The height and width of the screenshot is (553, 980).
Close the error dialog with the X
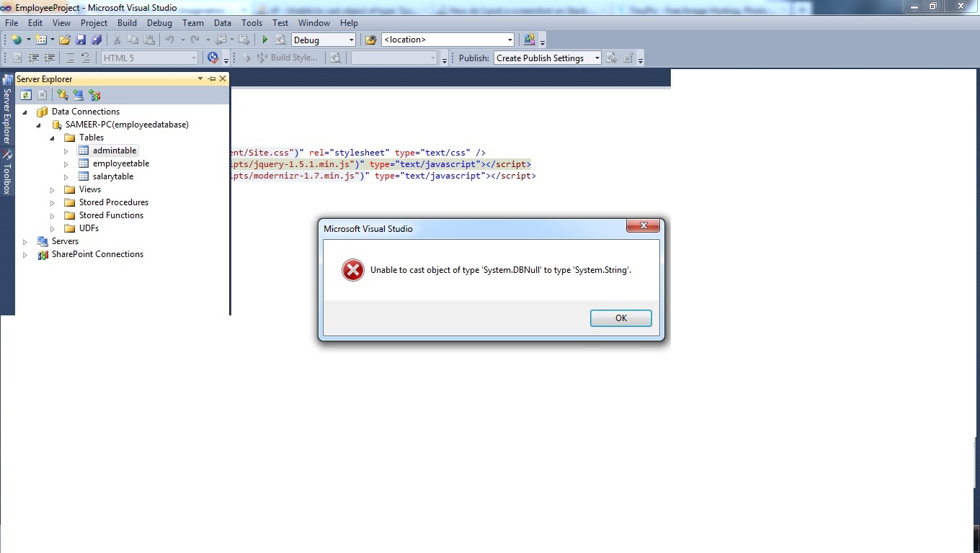pyautogui.click(x=643, y=226)
